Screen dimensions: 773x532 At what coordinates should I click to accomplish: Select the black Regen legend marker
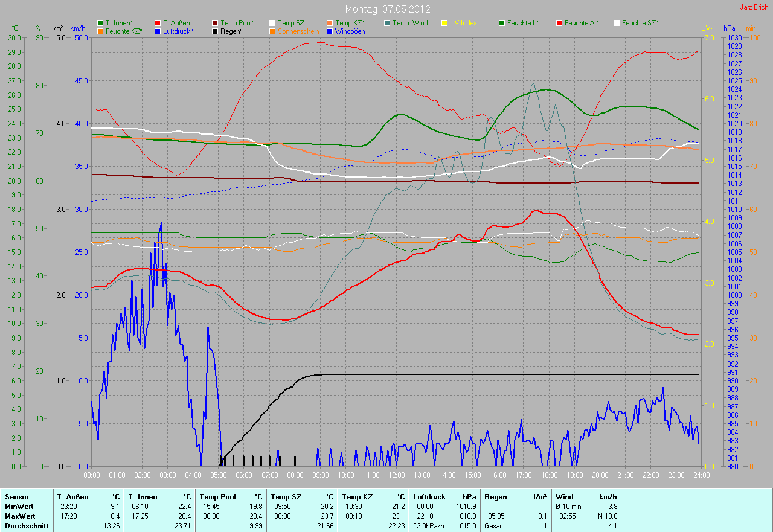pyautogui.click(x=215, y=31)
